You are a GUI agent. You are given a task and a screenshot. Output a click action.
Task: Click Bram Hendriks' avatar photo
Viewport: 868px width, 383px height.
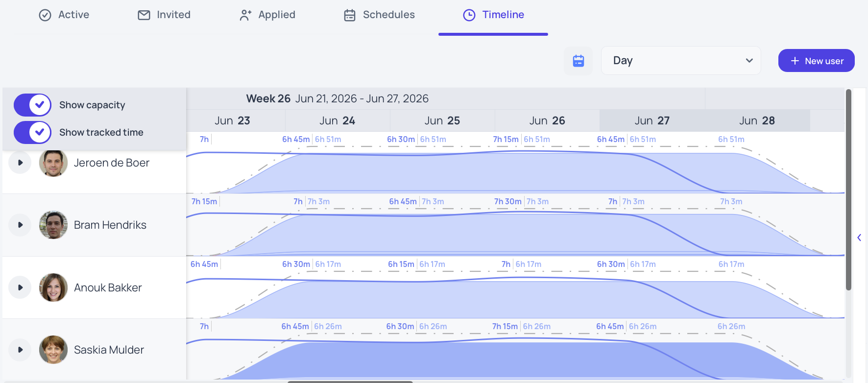pos(53,225)
